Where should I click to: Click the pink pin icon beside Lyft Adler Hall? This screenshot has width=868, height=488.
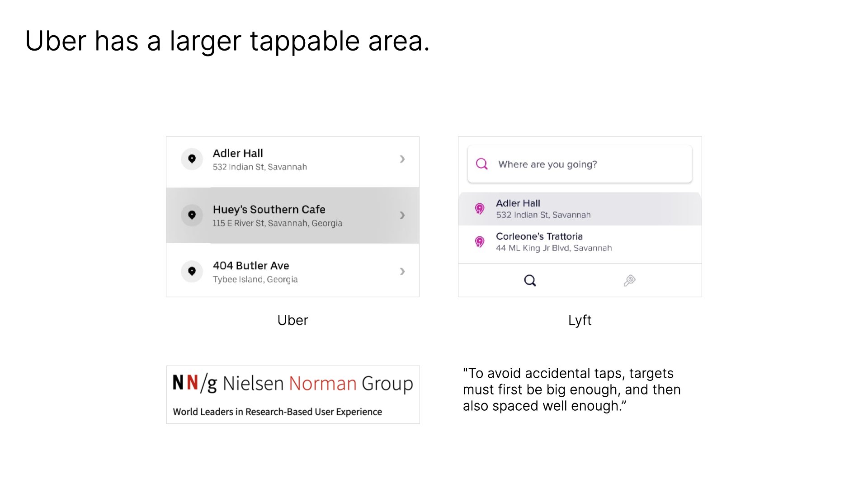(x=480, y=208)
